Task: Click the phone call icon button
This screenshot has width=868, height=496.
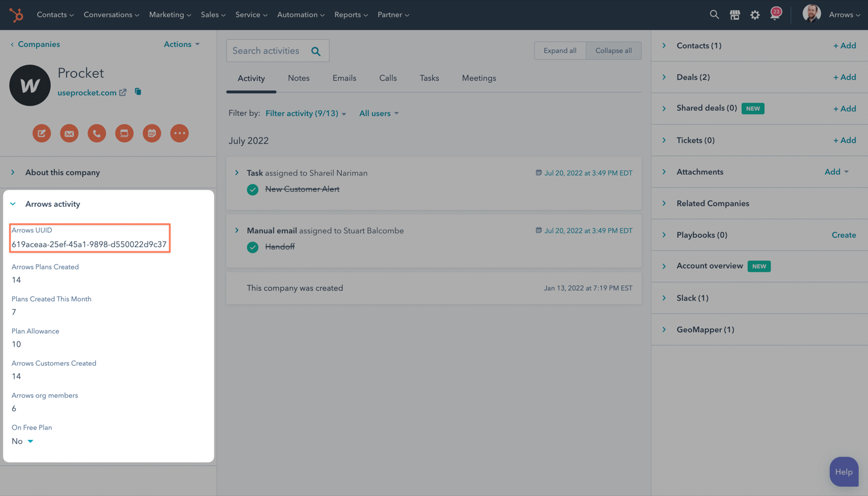Action: pyautogui.click(x=96, y=133)
